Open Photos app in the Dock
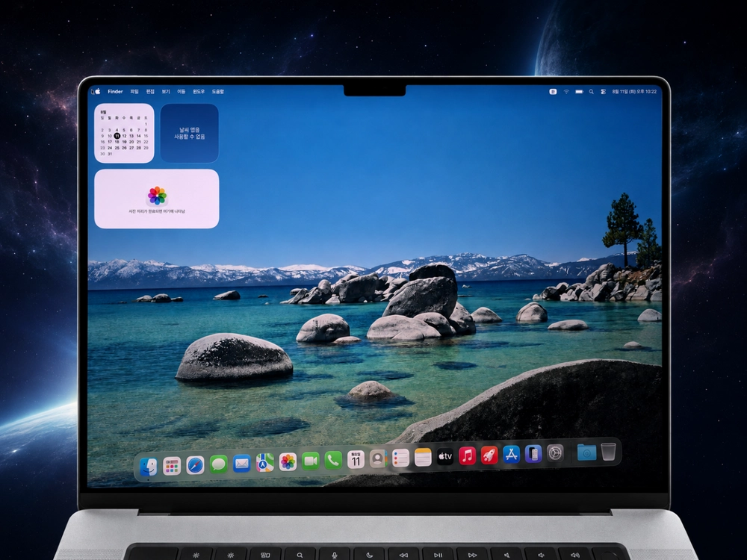The image size is (747, 560). [x=288, y=462]
